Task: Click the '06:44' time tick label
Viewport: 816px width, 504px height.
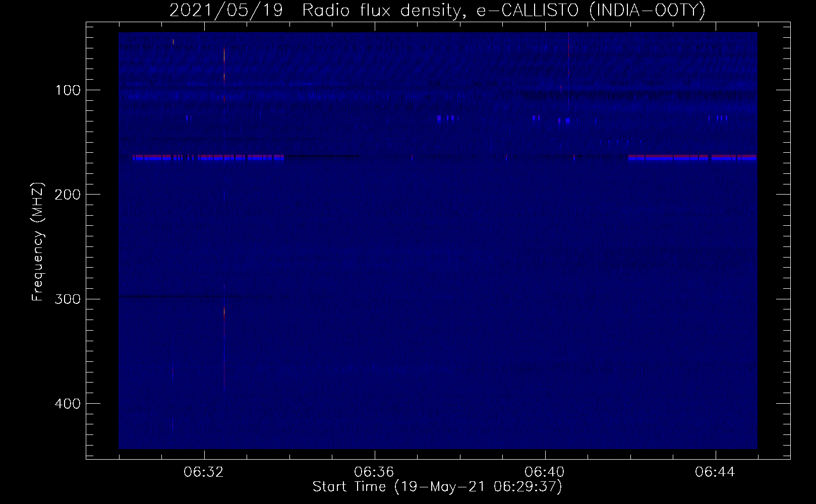Action: tap(715, 472)
